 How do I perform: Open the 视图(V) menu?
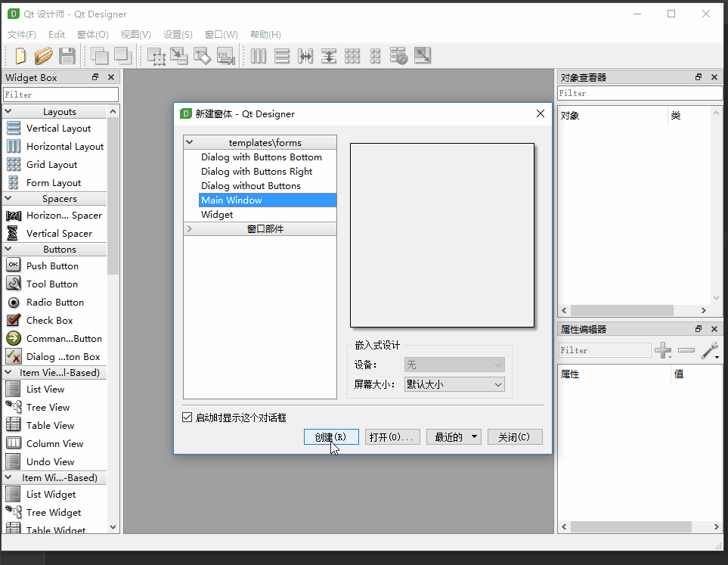pyautogui.click(x=135, y=35)
